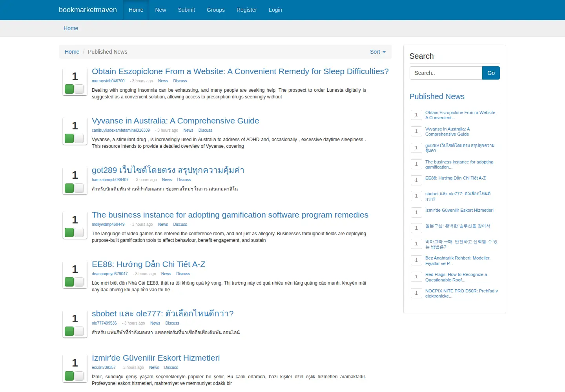Screen dimensions: 565x392
Task: Upvote the gamification business post
Action: (69, 232)
